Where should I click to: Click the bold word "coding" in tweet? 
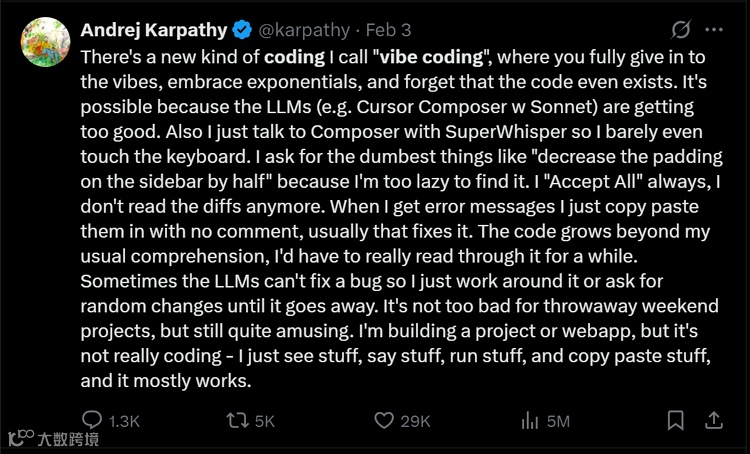pos(294,57)
